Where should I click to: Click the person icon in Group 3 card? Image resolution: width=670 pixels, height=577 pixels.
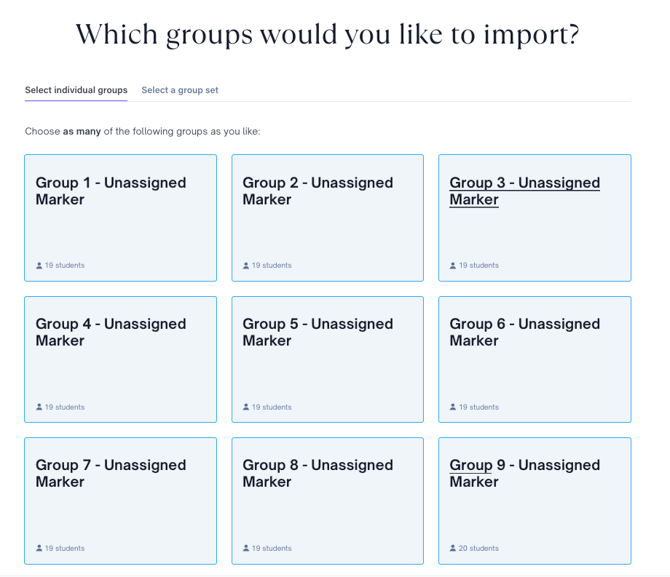tap(453, 266)
